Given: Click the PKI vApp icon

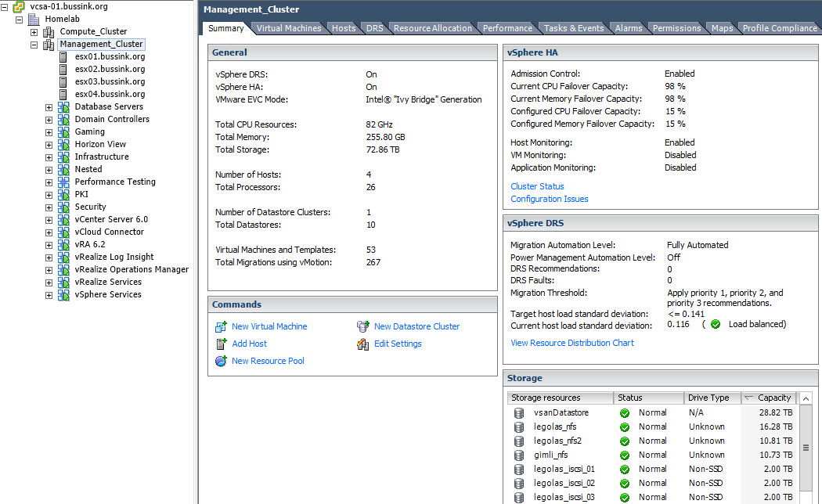Looking at the screenshot, I should pyautogui.click(x=63, y=194).
